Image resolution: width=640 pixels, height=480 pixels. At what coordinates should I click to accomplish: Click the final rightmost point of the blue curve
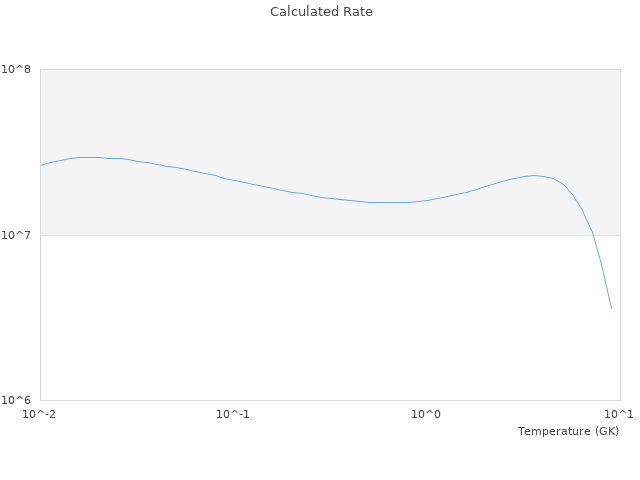(611, 308)
